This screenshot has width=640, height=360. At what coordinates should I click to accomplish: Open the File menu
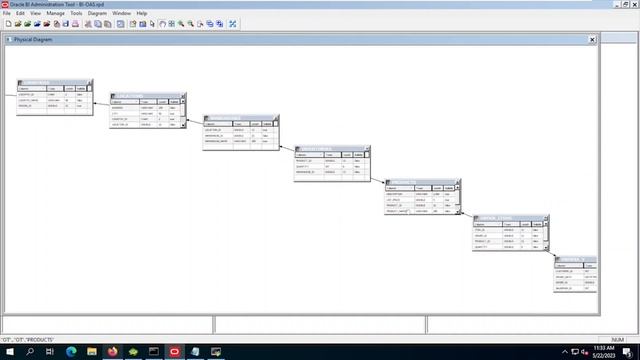pos(7,13)
